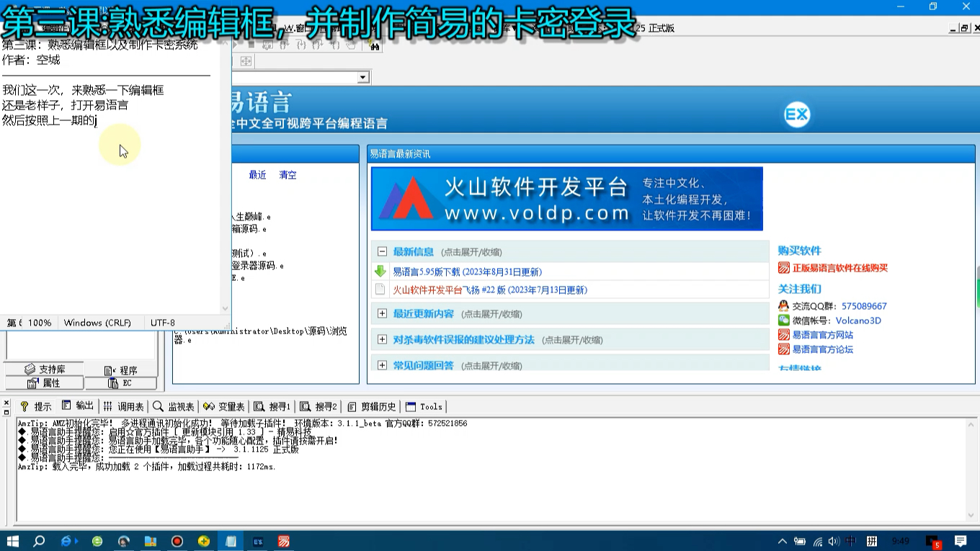Switch to the 输出 tab

[78, 406]
